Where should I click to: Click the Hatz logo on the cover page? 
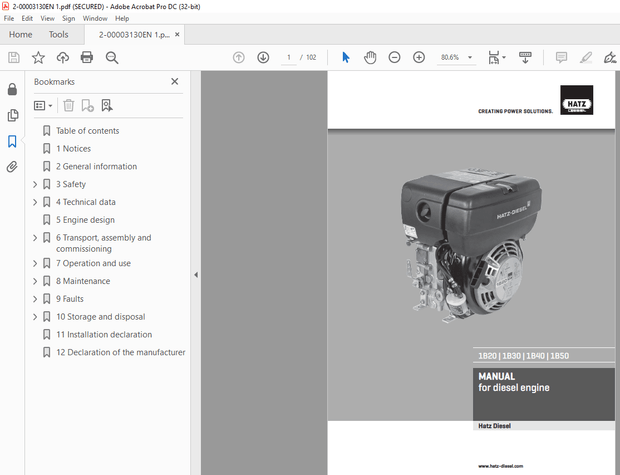click(577, 100)
